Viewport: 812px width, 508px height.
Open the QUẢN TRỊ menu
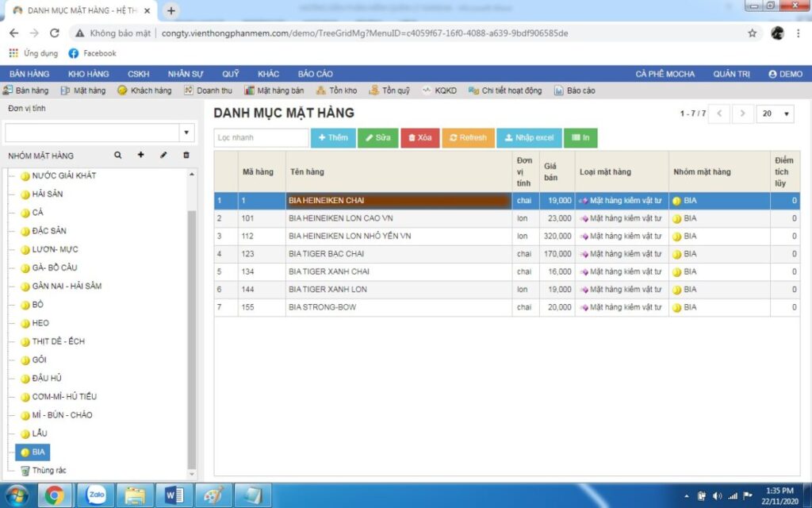tap(731, 74)
